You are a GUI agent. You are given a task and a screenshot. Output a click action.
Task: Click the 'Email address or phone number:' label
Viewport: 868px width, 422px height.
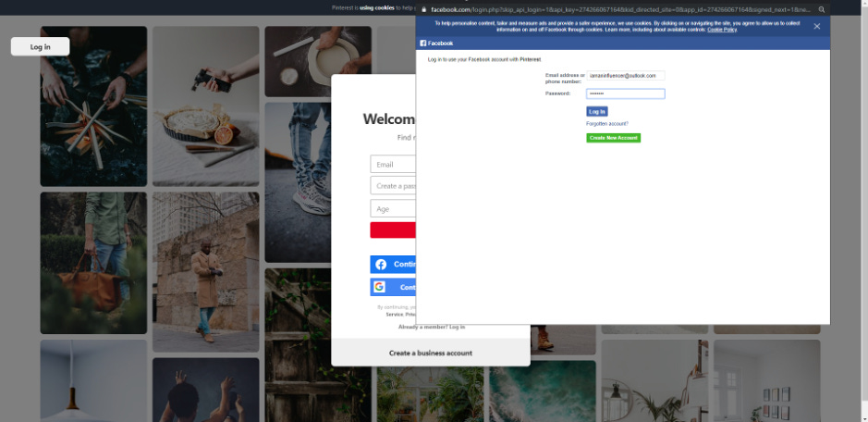[x=565, y=78]
